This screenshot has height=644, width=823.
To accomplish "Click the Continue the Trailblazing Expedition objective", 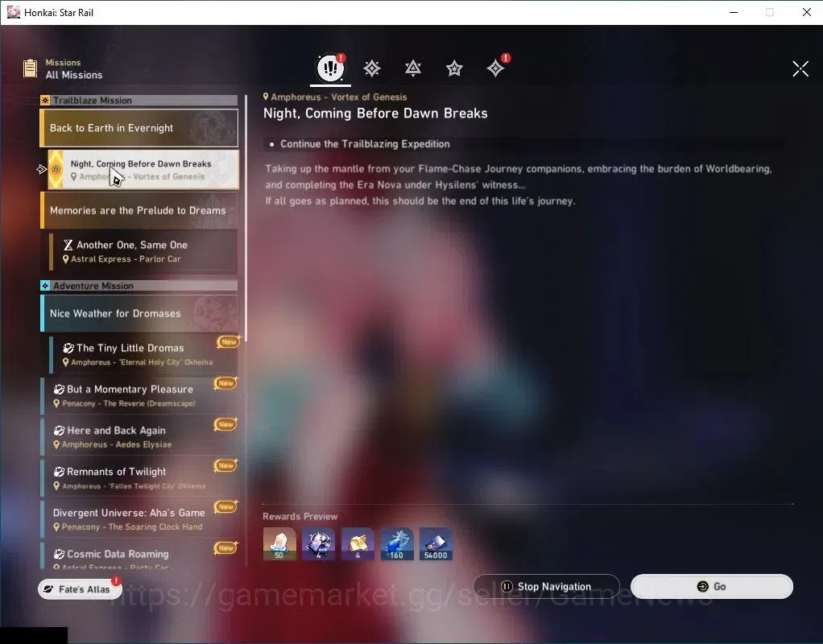I will 365,144.
